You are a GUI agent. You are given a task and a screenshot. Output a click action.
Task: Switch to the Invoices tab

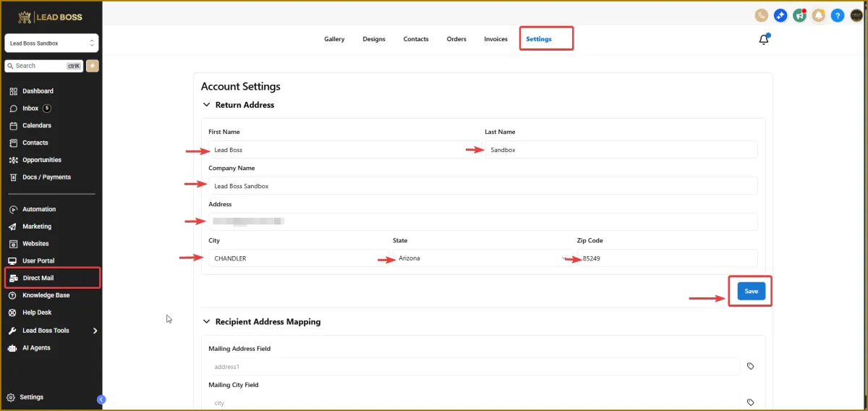tap(495, 39)
